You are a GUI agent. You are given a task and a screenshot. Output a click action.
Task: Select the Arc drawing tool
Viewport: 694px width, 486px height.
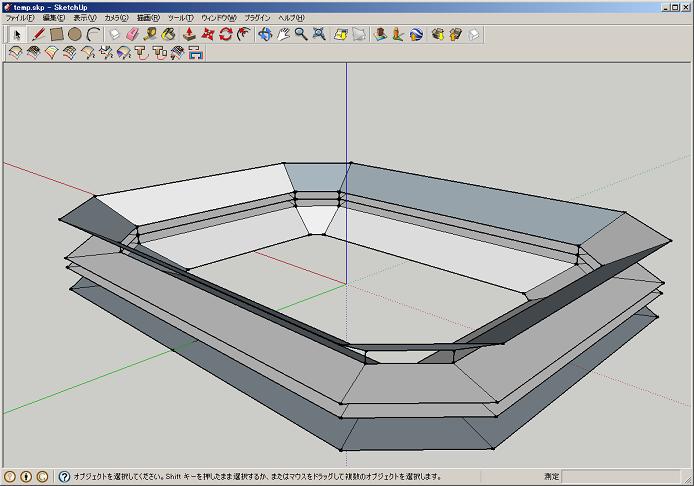[x=93, y=34]
